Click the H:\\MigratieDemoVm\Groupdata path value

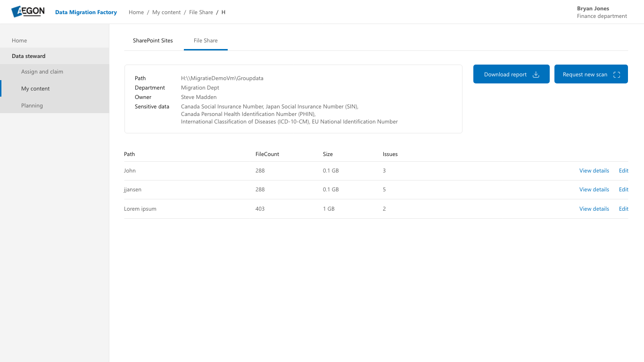pos(222,78)
